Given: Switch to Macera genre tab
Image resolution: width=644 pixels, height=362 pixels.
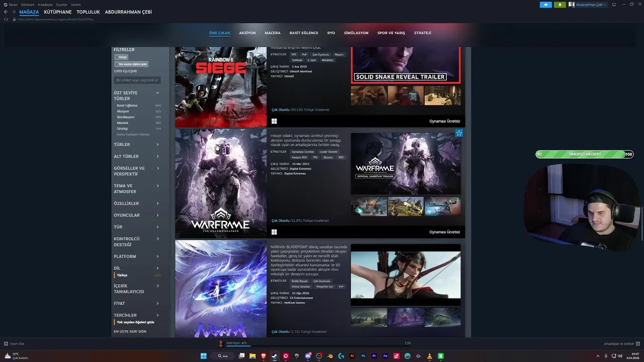Looking at the screenshot, I should click(273, 33).
